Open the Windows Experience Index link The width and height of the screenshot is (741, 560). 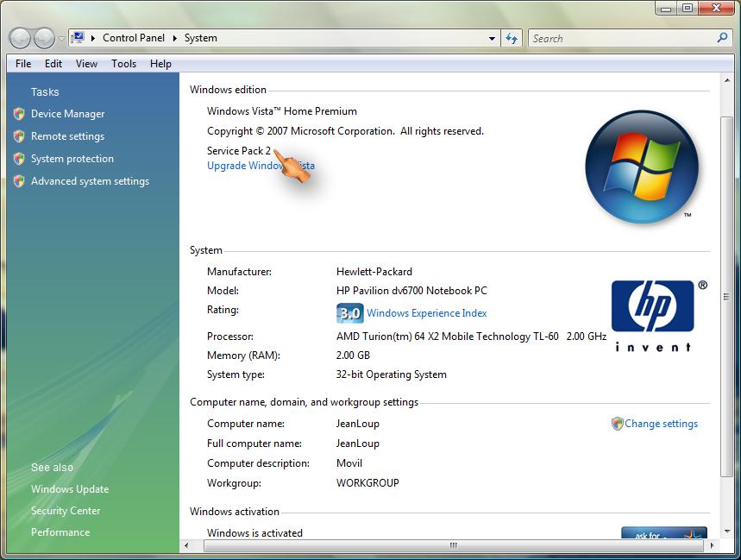coord(427,313)
